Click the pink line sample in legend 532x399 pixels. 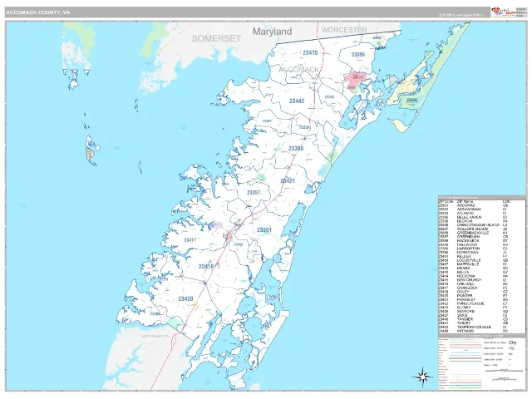[465, 345]
